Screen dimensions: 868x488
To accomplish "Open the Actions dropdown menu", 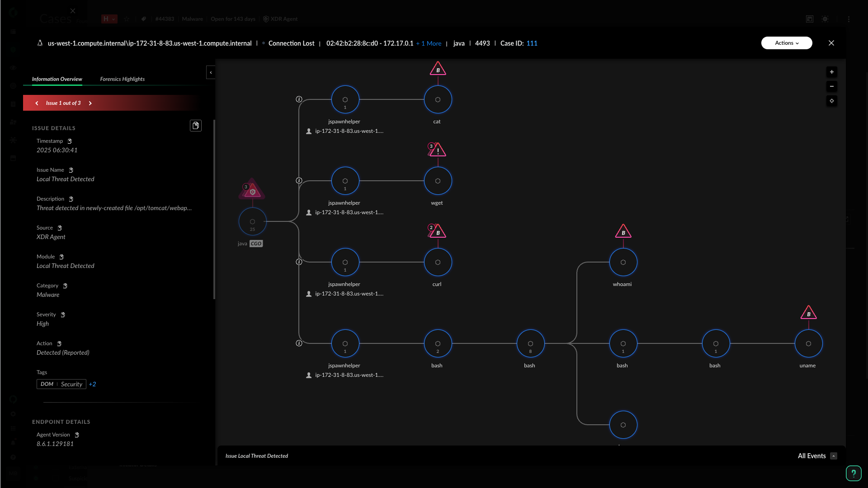I will coord(786,43).
